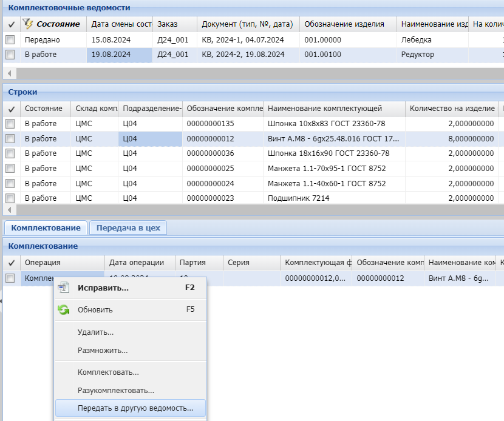Tick checkbox for the Передано row
Screen dimensions: 504x421
tap(10, 39)
